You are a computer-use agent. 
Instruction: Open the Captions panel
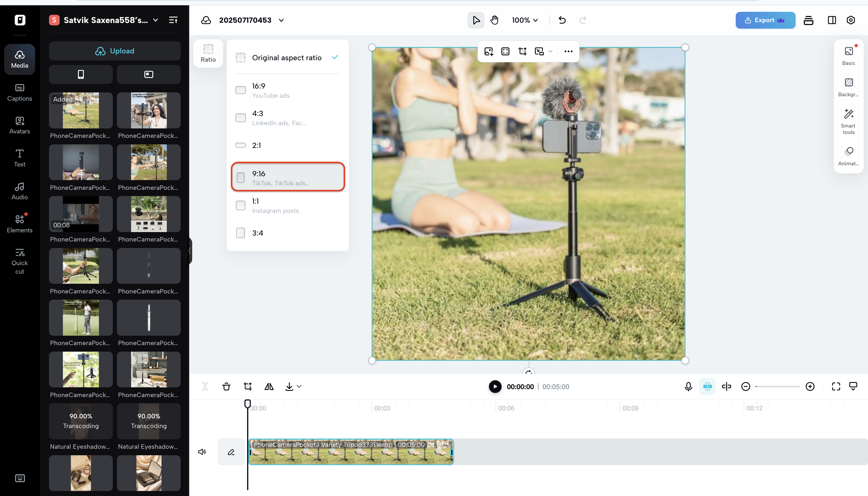(19, 93)
